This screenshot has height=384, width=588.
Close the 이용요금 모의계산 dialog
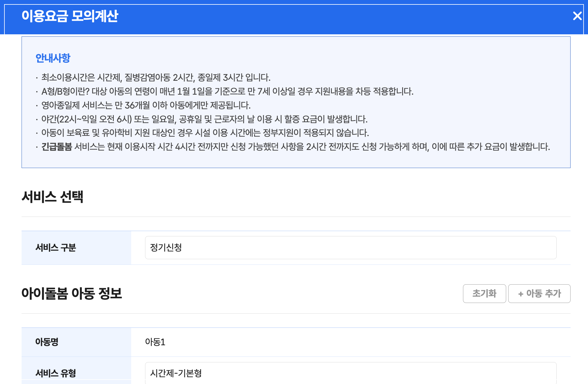click(x=577, y=16)
